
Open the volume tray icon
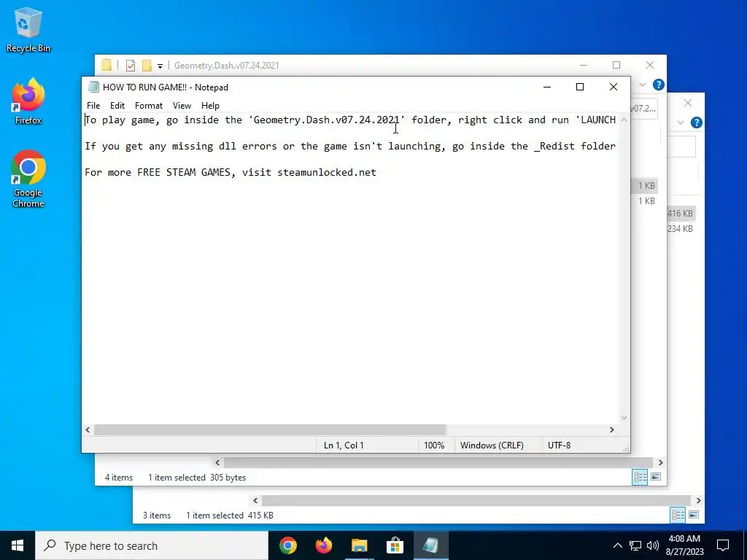(653, 545)
